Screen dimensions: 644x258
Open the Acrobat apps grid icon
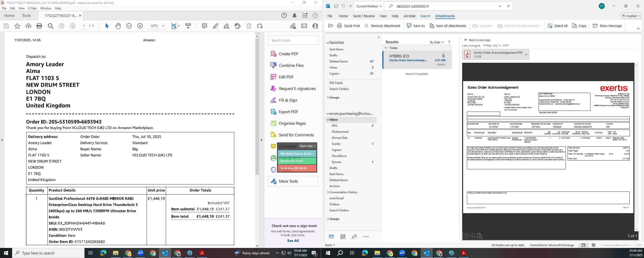305,16
